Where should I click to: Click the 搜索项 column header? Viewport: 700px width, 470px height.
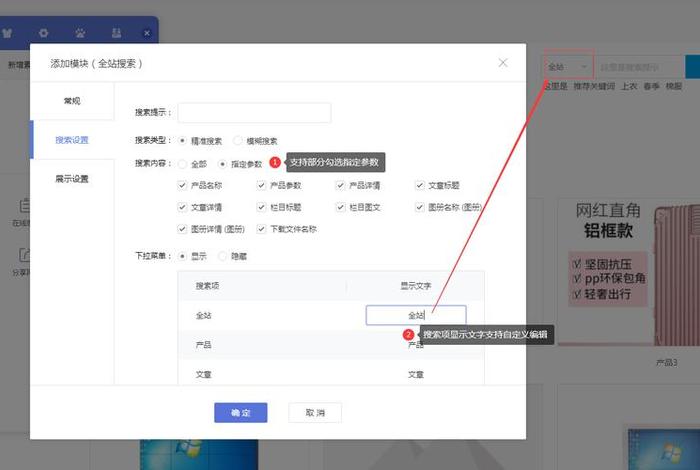click(x=207, y=286)
